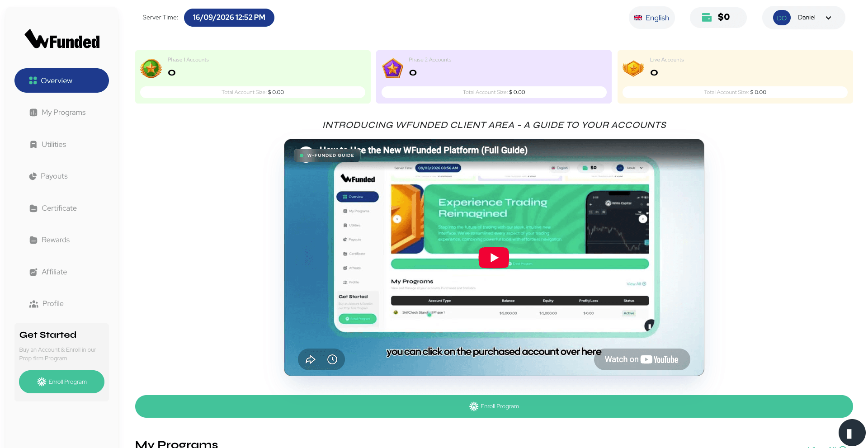Click the green wallet icon
Screen dimensions: 868x448
coord(707,17)
